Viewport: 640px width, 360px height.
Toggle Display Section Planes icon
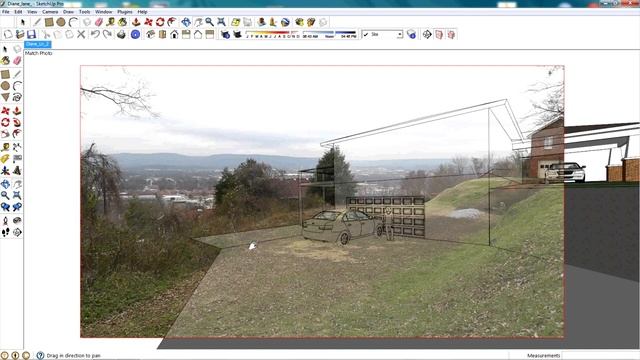click(x=439, y=34)
